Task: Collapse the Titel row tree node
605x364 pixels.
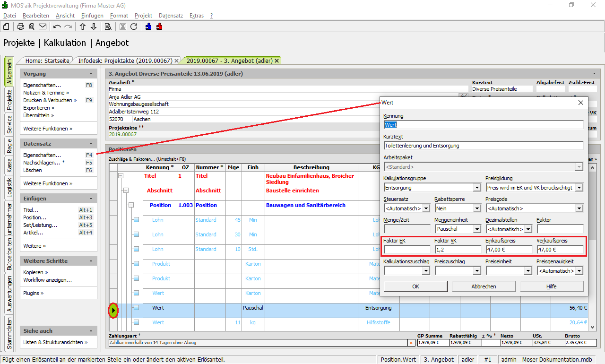Action: pos(121,176)
